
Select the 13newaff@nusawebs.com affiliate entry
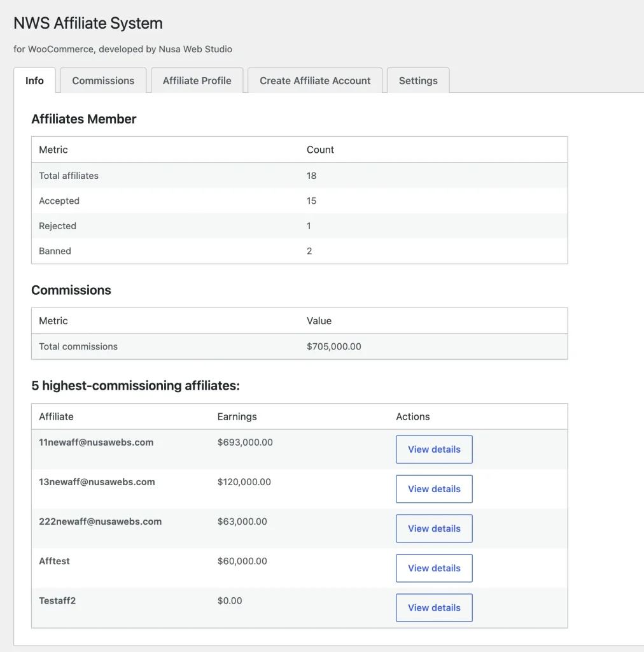pos(97,482)
